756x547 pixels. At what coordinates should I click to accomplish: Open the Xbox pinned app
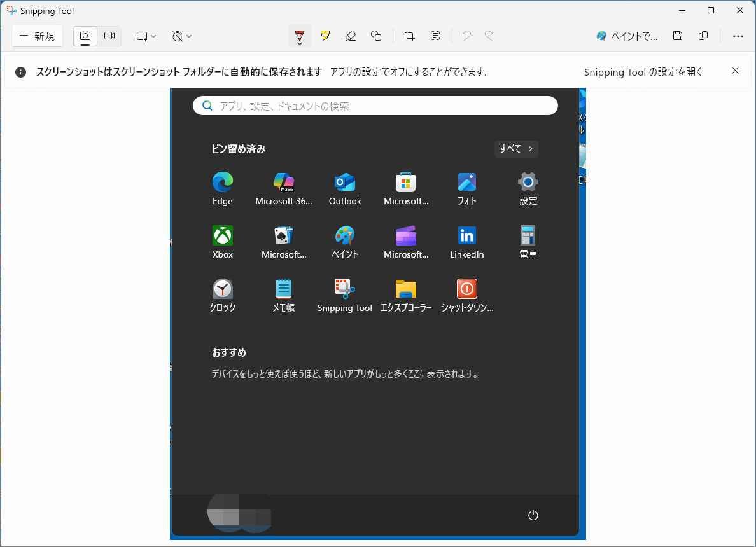click(223, 242)
